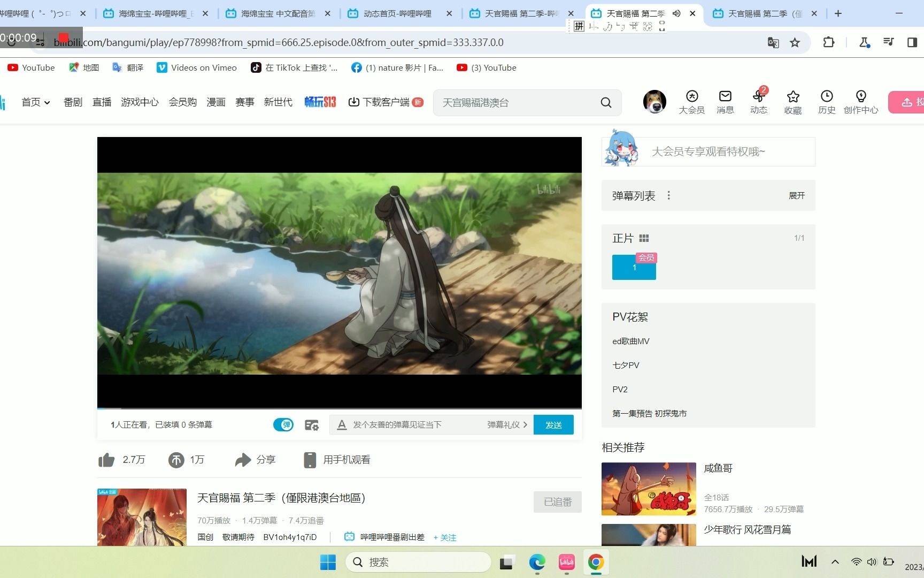Select episode 1 in 正片
This screenshot has width=924, height=578.
pyautogui.click(x=634, y=267)
